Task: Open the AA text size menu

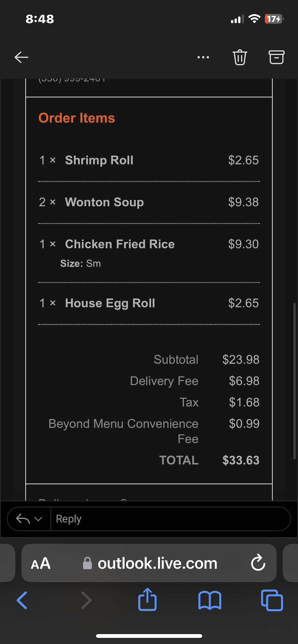Action: click(41, 563)
